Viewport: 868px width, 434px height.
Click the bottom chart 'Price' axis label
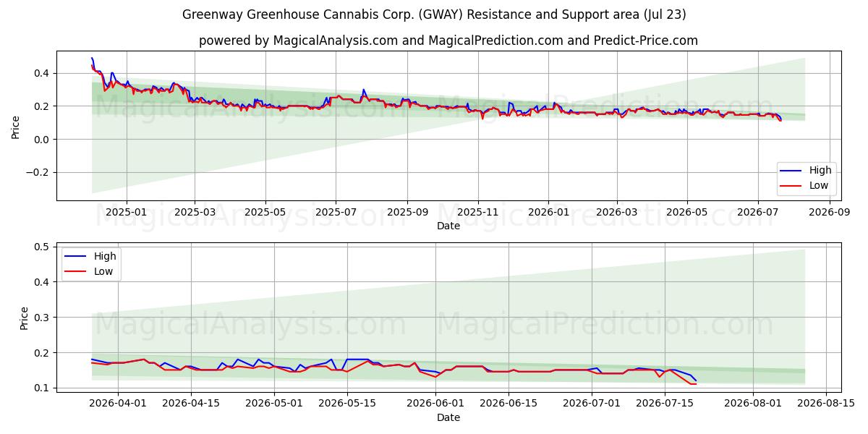click(25, 318)
